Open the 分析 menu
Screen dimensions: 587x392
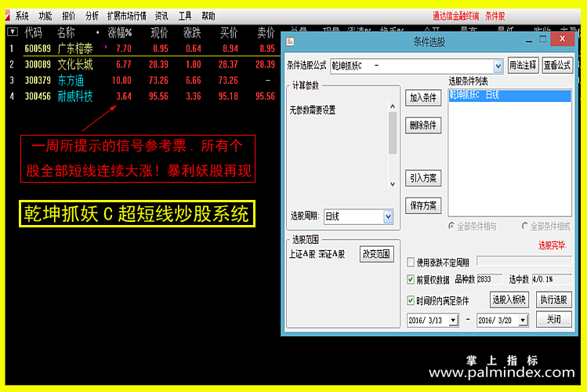point(92,16)
